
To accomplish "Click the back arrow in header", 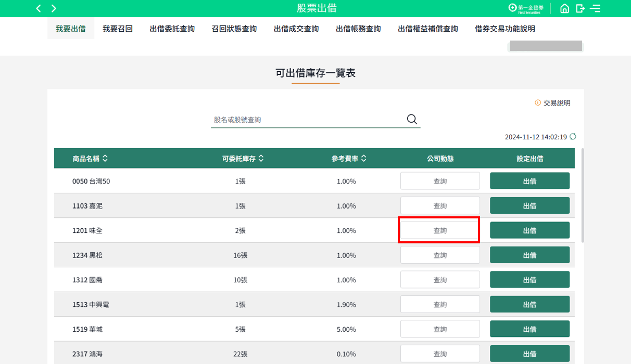I will [38, 8].
